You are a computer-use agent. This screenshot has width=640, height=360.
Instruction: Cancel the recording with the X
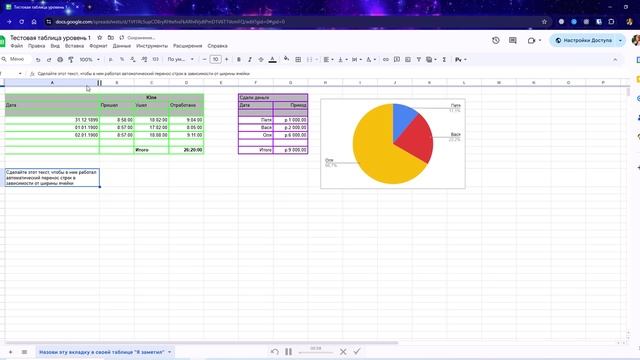click(343, 351)
